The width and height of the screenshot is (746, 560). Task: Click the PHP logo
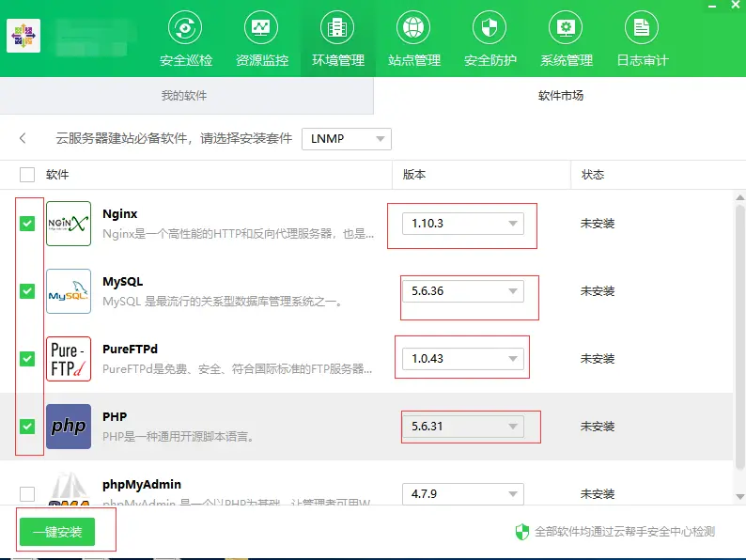click(69, 427)
